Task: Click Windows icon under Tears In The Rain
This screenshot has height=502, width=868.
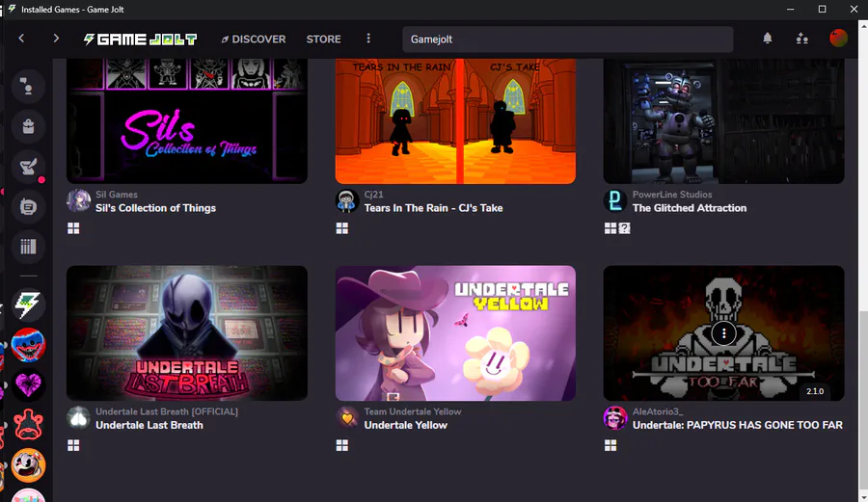Action: (x=342, y=228)
